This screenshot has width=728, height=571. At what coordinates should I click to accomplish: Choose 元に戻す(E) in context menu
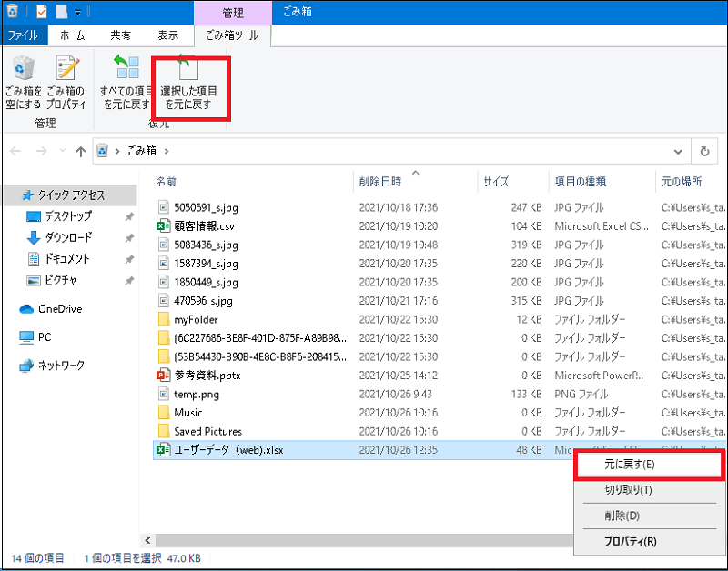tap(649, 465)
